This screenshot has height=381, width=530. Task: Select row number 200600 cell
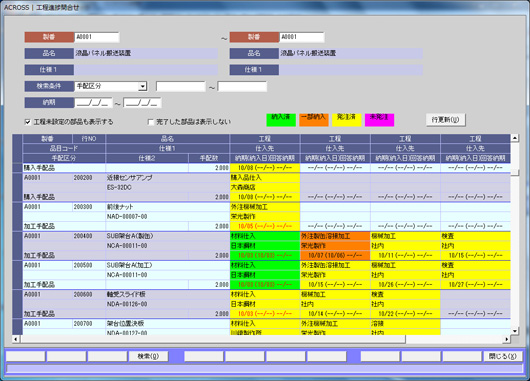coord(89,294)
